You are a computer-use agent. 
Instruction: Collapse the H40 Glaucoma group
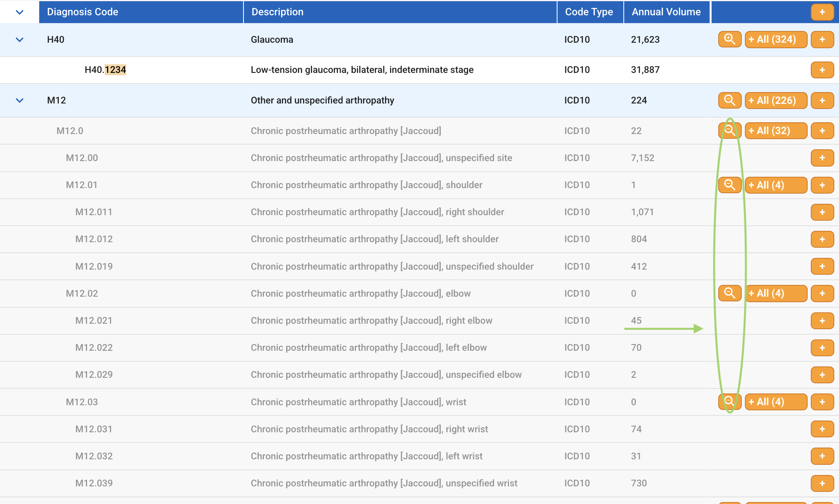click(20, 40)
